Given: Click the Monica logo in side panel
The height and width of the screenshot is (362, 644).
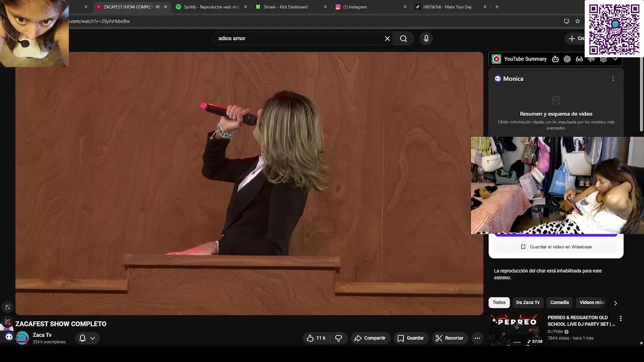Looking at the screenshot, I should pos(498,78).
